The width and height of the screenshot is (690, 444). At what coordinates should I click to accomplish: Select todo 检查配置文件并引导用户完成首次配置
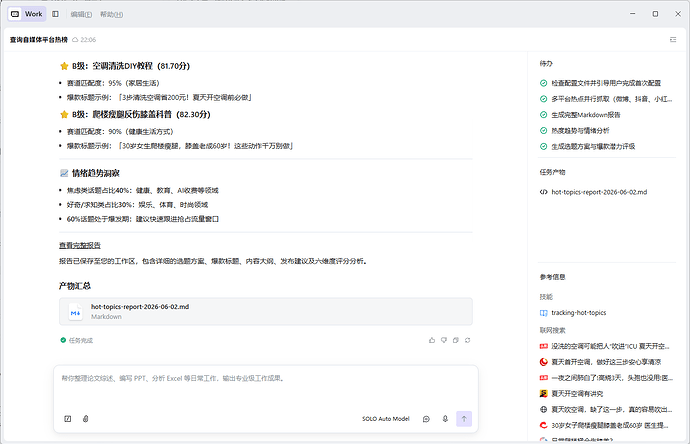point(606,83)
